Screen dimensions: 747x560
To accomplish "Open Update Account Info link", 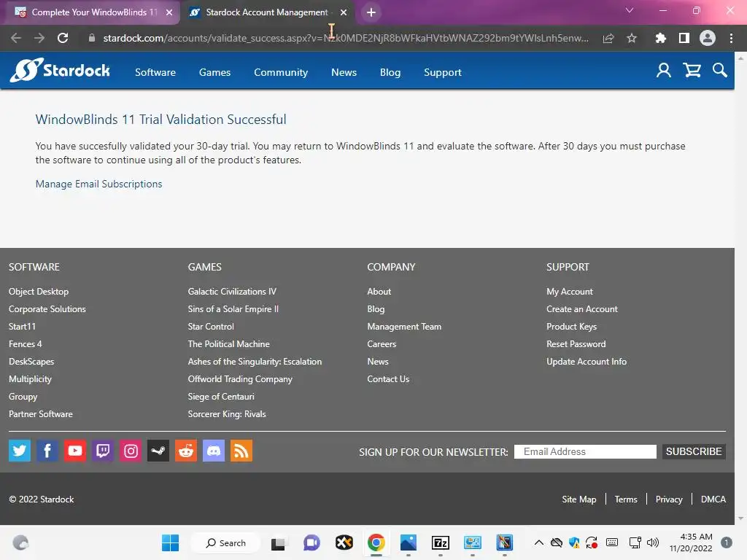I will click(x=587, y=362).
